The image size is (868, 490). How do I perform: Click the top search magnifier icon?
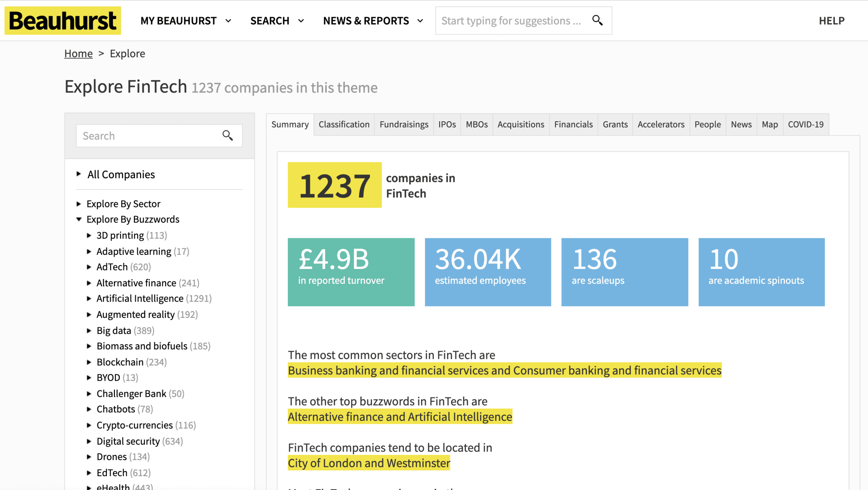pos(597,20)
